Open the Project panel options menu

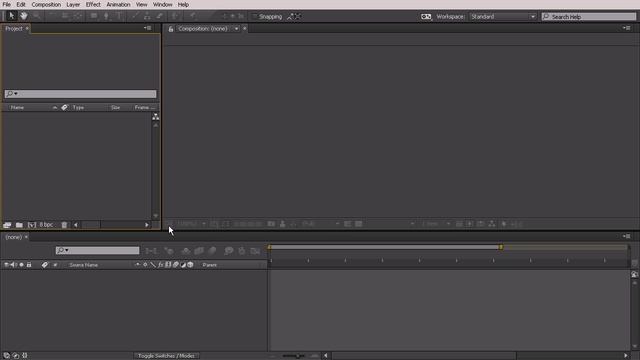pyautogui.click(x=147, y=28)
